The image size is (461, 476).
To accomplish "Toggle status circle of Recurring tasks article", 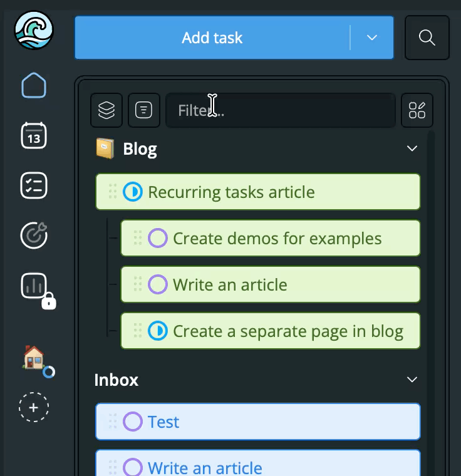I will [133, 192].
